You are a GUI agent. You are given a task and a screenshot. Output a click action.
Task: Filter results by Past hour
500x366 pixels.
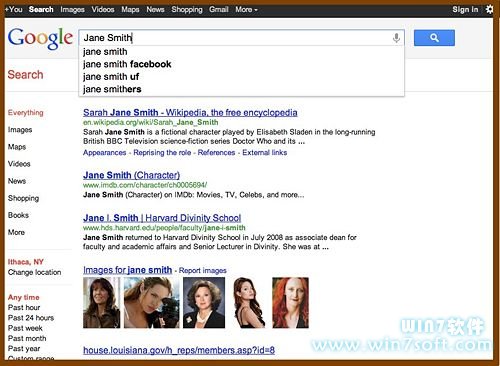[24, 307]
